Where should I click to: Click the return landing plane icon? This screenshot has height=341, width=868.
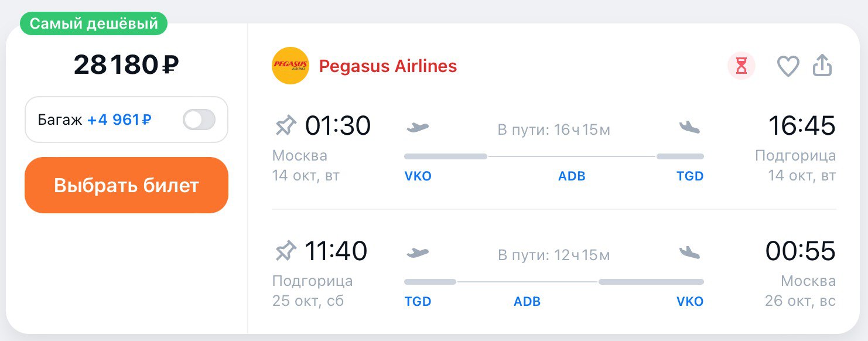(689, 253)
